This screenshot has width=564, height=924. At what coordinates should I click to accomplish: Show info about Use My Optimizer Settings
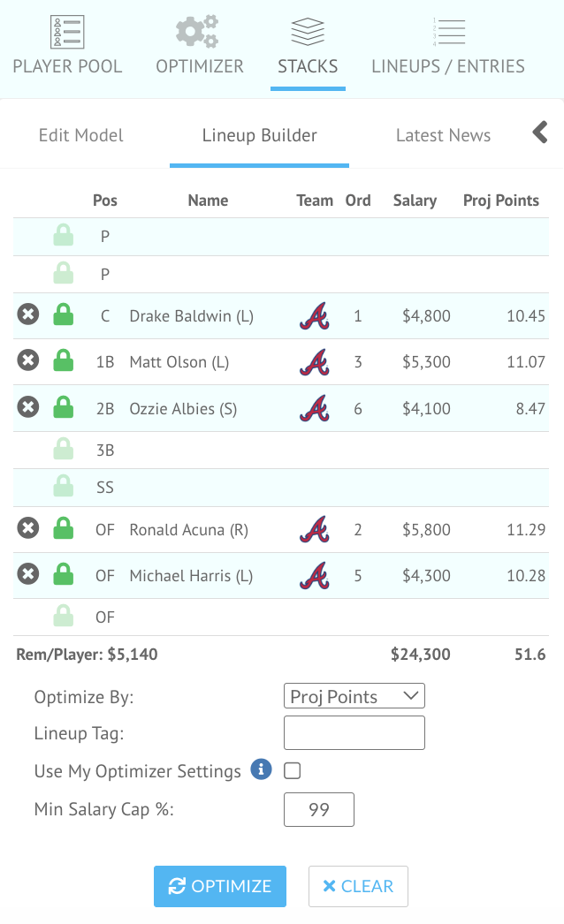click(261, 769)
